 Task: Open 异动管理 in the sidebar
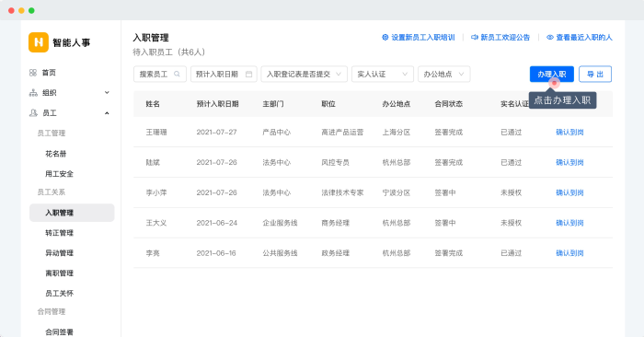tap(59, 252)
